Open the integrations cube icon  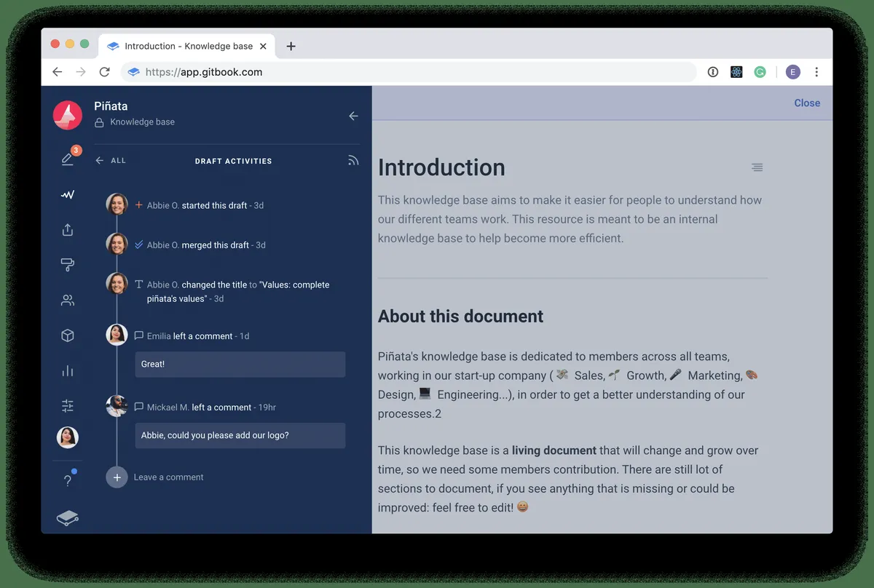[67, 335]
